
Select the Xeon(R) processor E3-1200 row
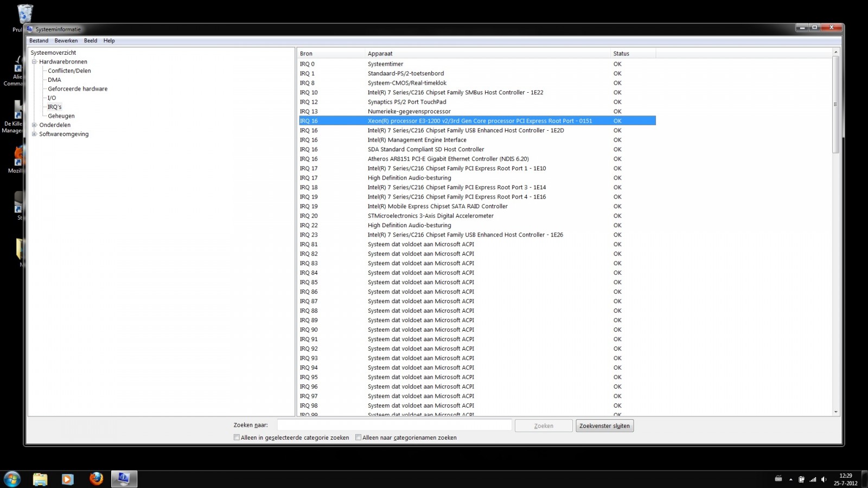point(477,121)
